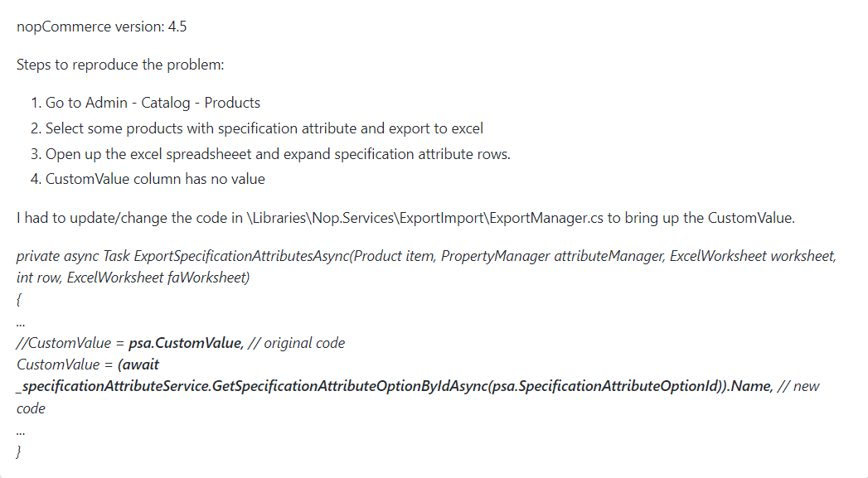Click the opening curly brace of the method
Image resolution: width=868 pixels, height=478 pixels.
click(x=19, y=300)
